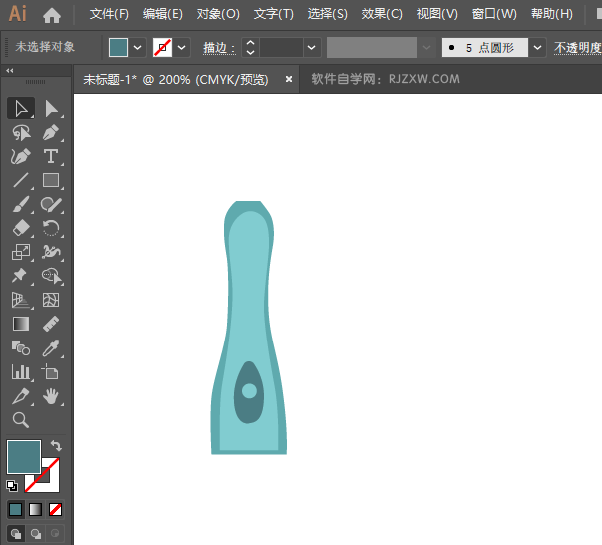Set the paint mode to None

click(x=56, y=509)
